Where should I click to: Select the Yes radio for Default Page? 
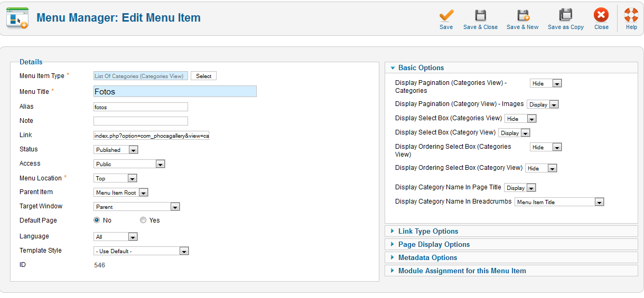pyautogui.click(x=143, y=220)
